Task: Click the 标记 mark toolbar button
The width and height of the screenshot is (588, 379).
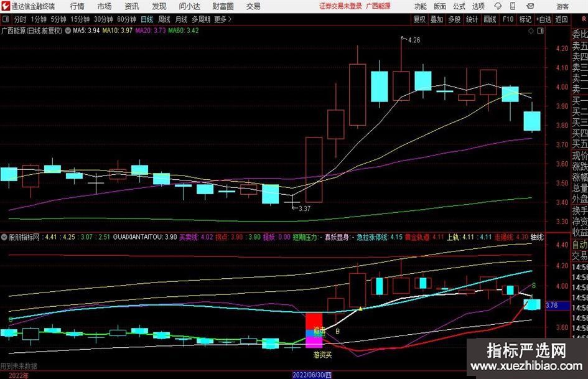Action: [x=525, y=19]
